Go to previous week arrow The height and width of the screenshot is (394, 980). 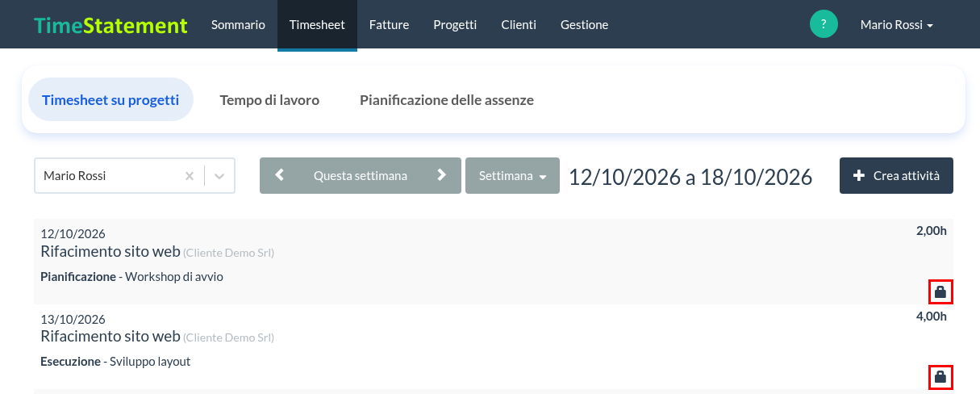coord(279,175)
